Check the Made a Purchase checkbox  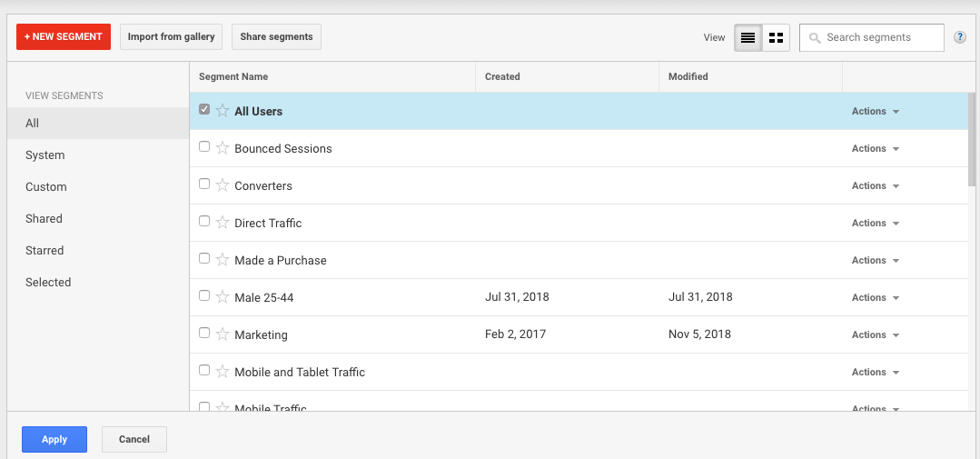point(204,259)
